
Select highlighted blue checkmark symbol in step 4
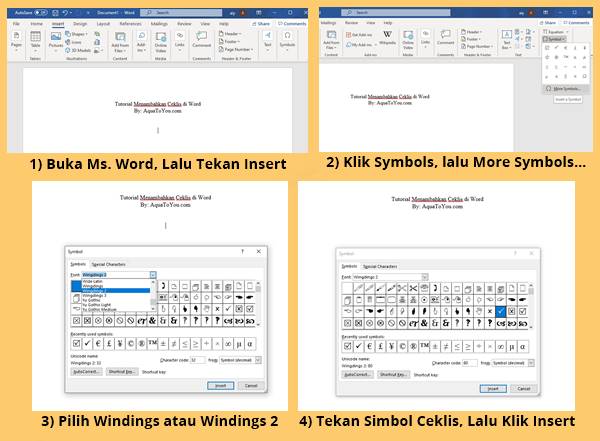[x=500, y=311]
